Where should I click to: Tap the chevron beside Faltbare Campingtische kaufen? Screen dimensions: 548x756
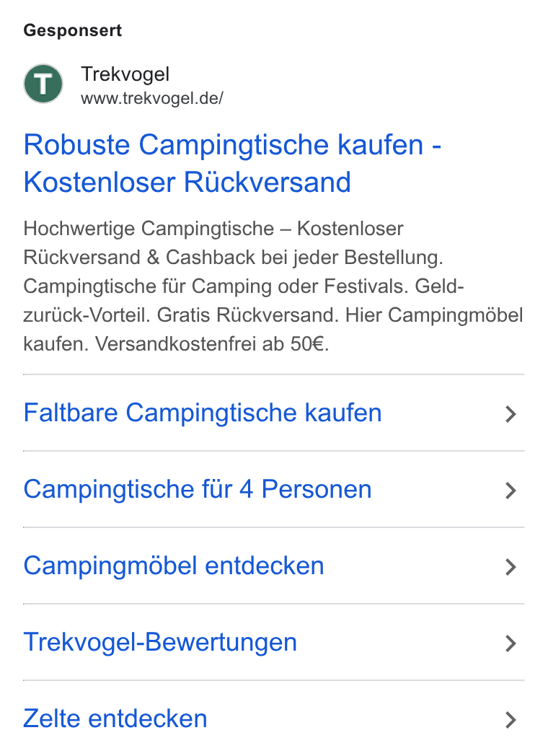[511, 414]
